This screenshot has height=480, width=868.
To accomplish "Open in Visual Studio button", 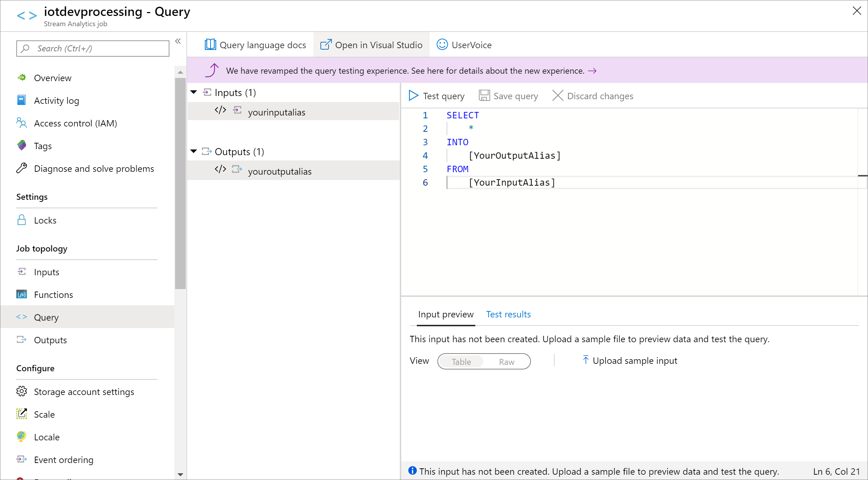I will [371, 45].
